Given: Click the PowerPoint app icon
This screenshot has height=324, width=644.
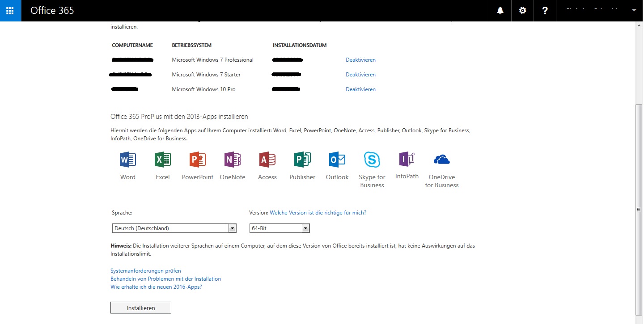Looking at the screenshot, I should pyautogui.click(x=197, y=160).
